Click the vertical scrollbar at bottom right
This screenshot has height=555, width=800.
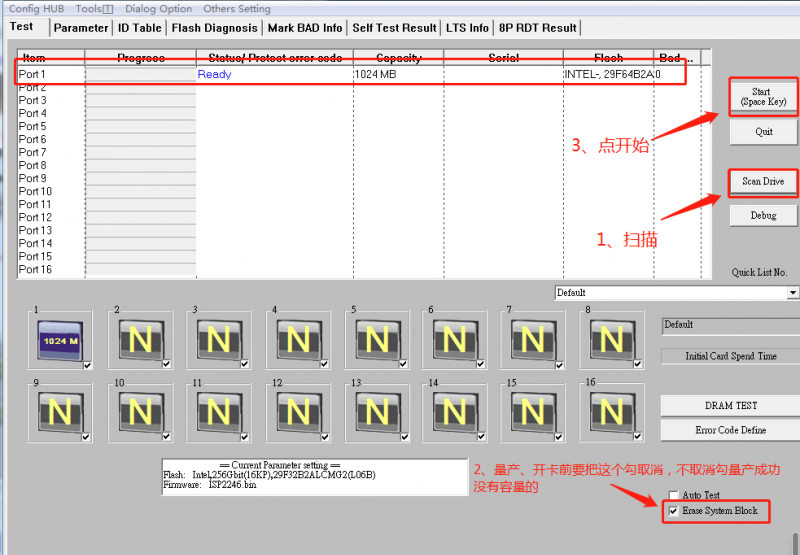point(795,544)
